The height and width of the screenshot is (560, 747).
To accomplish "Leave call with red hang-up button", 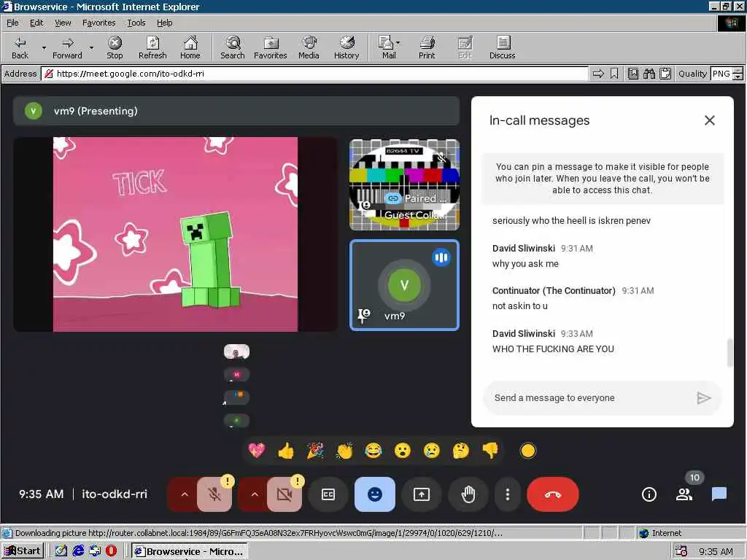I will (x=553, y=494).
